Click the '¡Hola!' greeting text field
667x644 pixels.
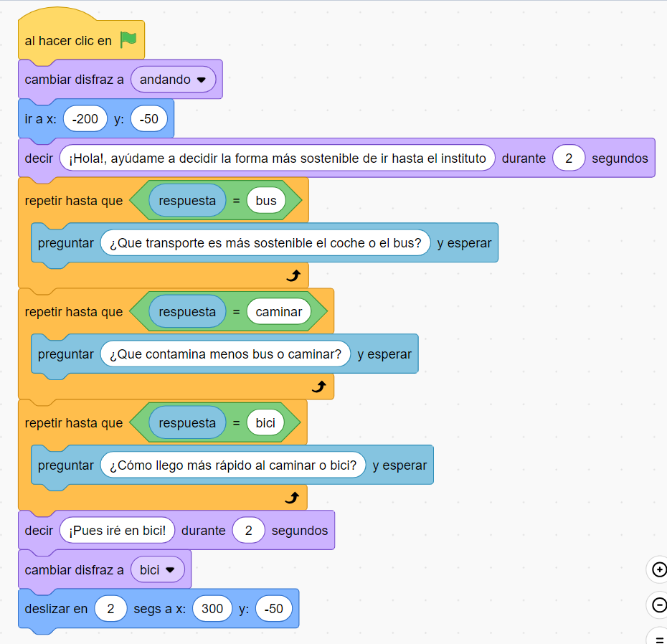point(278,158)
